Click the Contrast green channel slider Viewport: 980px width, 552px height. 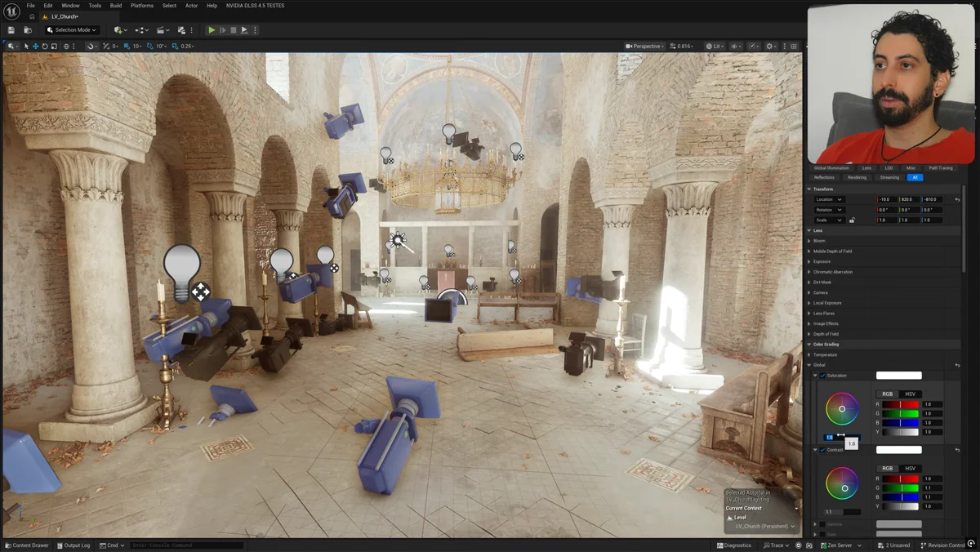coord(901,487)
